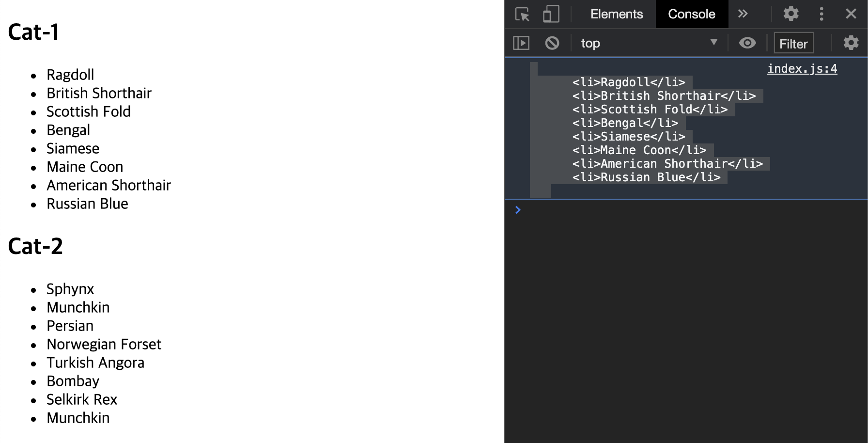This screenshot has width=868, height=443.
Task: Expand more tabs with the double chevron
Action: 743,14
